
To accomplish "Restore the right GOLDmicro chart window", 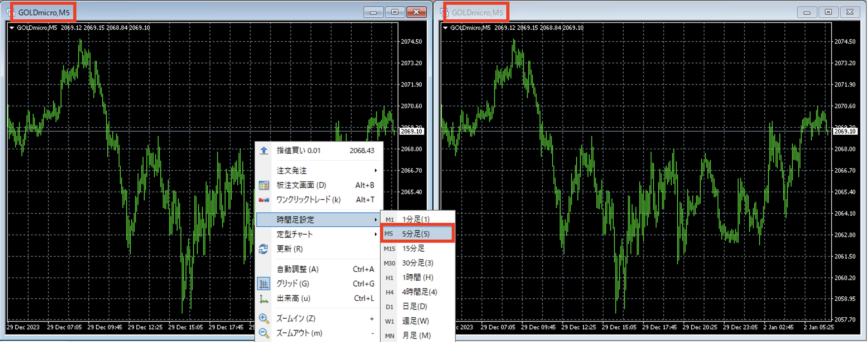I will coord(828,12).
